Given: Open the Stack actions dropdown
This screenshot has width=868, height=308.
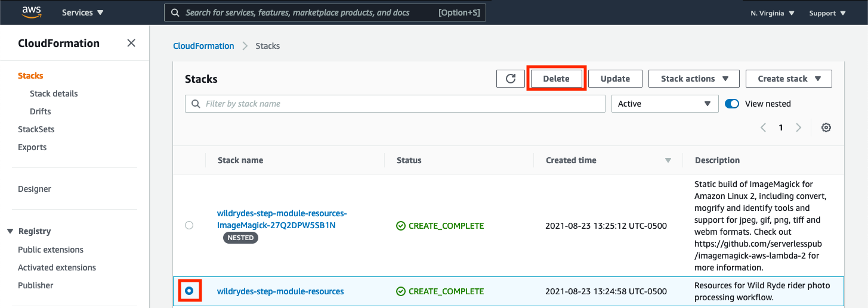Looking at the screenshot, I should (694, 79).
